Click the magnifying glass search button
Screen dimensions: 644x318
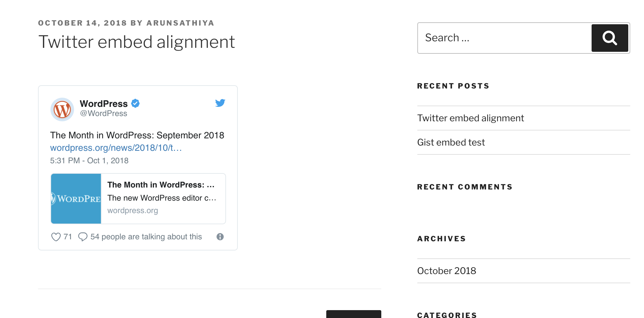pos(609,38)
